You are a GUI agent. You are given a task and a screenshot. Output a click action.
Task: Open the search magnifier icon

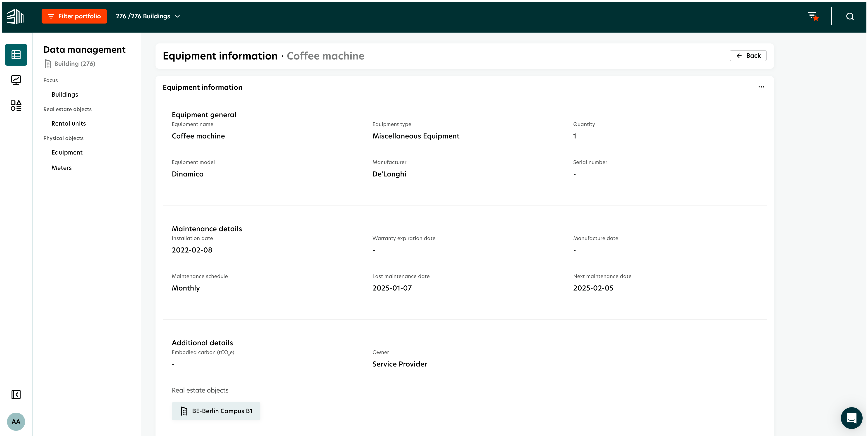pyautogui.click(x=850, y=17)
